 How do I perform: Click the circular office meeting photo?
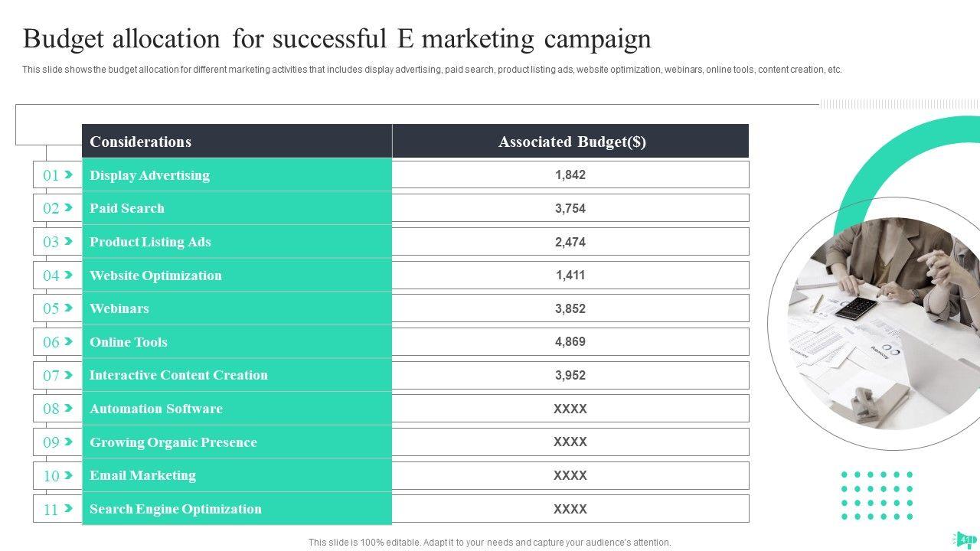tap(880, 325)
